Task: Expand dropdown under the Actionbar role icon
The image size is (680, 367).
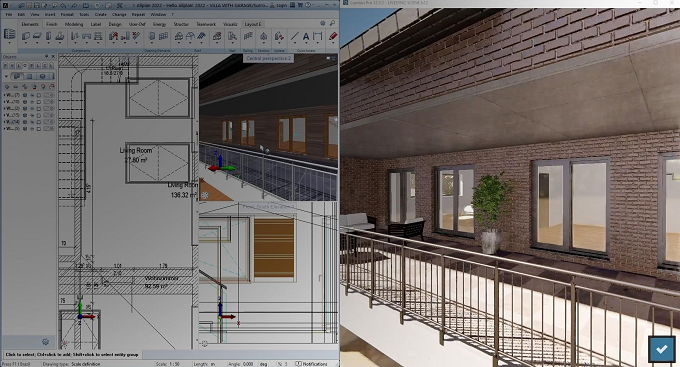Action: pos(9,43)
